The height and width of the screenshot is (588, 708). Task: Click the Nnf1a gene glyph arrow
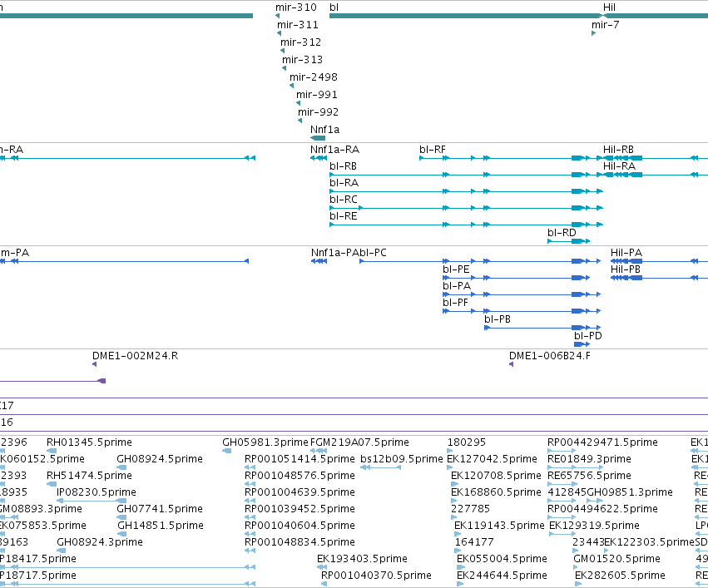(x=318, y=138)
